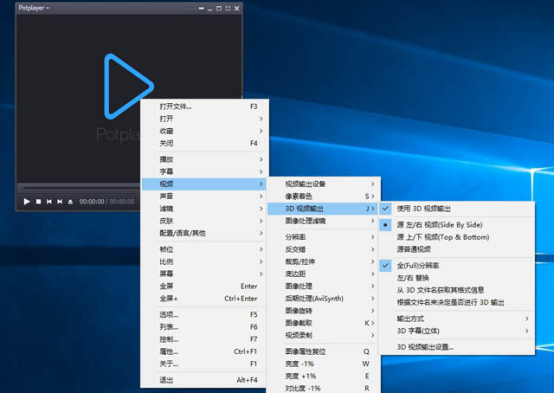Open '图像处理滤镜' submenu
Viewport: 554px width, 393px height.
[323, 221]
